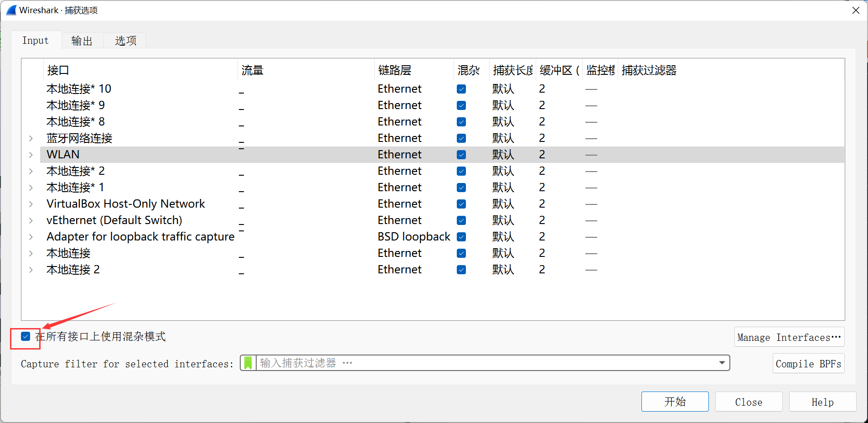Screen dimensions: 868x423
Task: Click the green bookmark icon in capture filter
Action: [248, 363]
